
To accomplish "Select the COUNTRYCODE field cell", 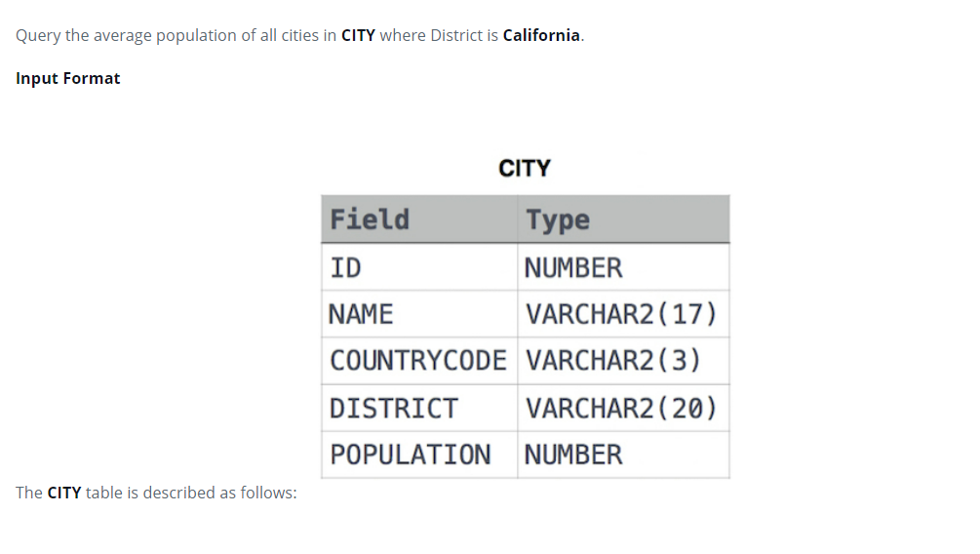I will [419, 361].
